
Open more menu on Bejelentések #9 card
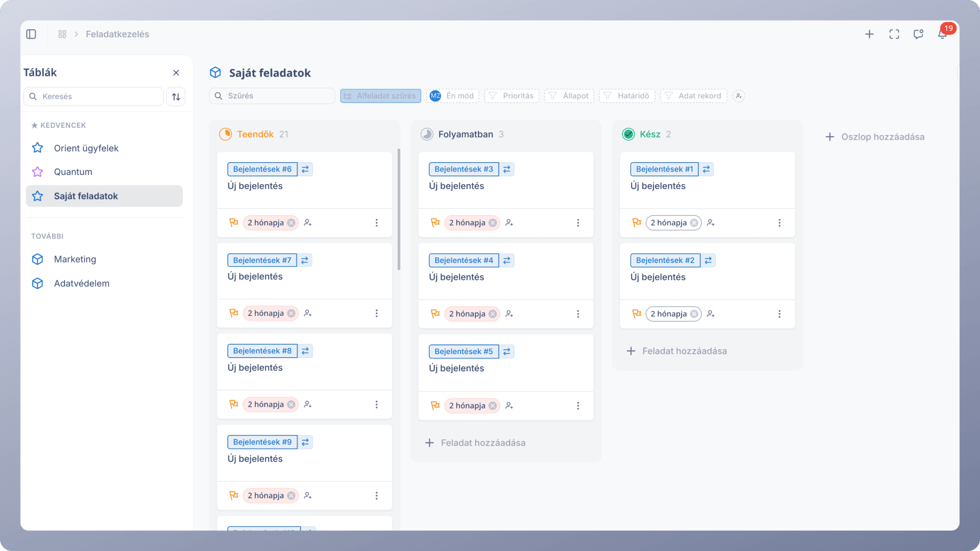[x=376, y=496]
